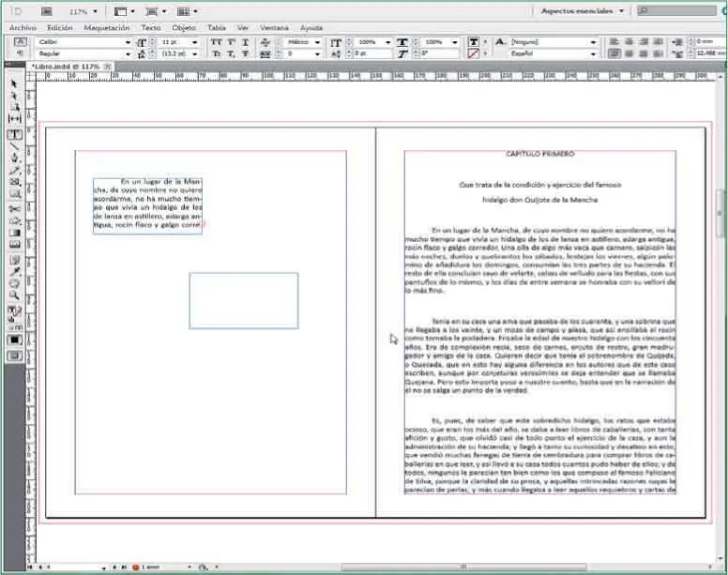Select the Note tool
The height and width of the screenshot is (575, 728).
(14, 260)
